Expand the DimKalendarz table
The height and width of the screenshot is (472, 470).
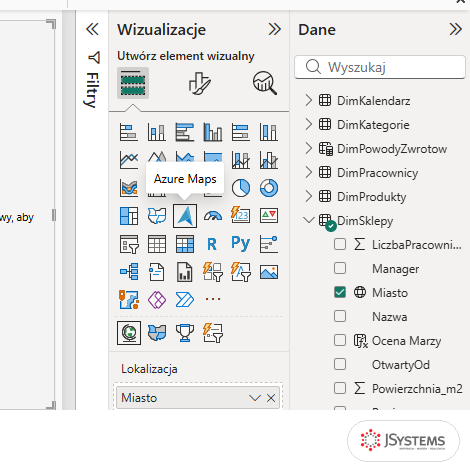309,100
